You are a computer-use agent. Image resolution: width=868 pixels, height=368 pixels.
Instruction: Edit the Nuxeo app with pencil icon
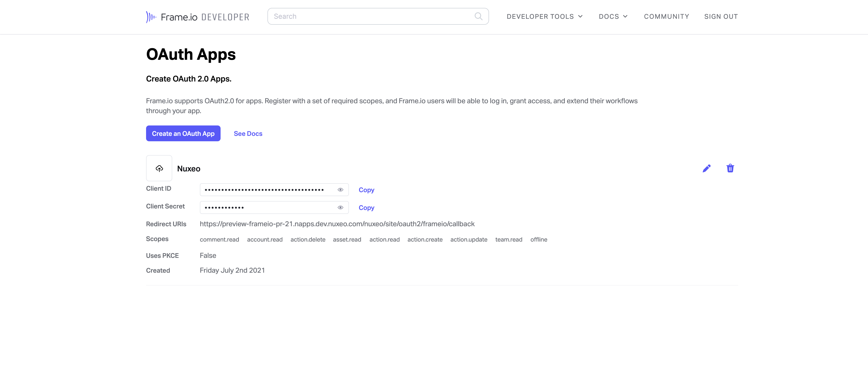pyautogui.click(x=707, y=168)
